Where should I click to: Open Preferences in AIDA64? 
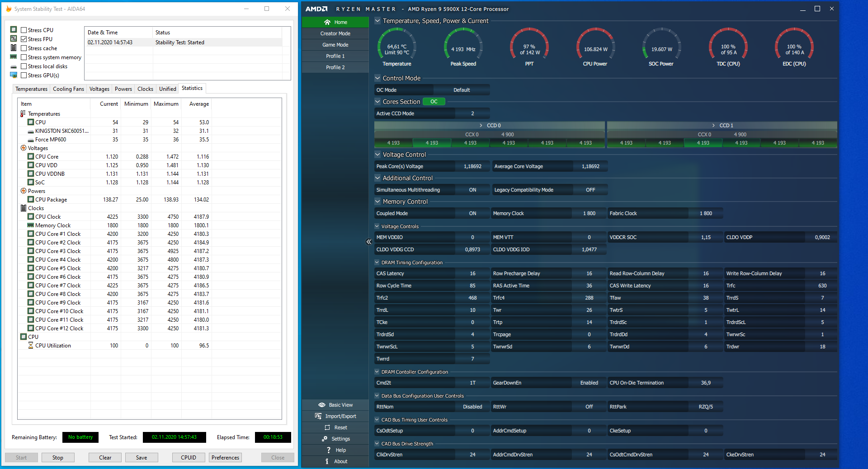(225, 458)
